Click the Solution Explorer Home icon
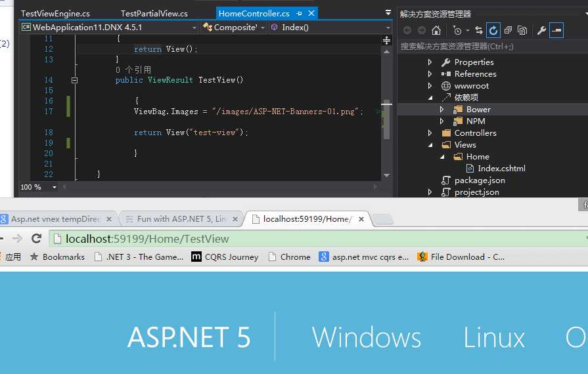This screenshot has height=374, width=588. click(x=436, y=30)
